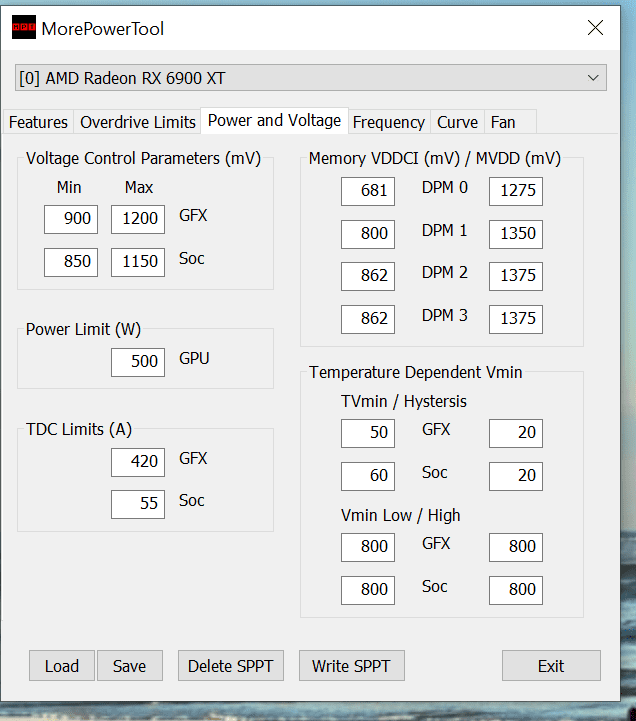Click the DPM 2 MVDD field showing 1375
This screenshot has width=636, height=721.
click(x=516, y=276)
